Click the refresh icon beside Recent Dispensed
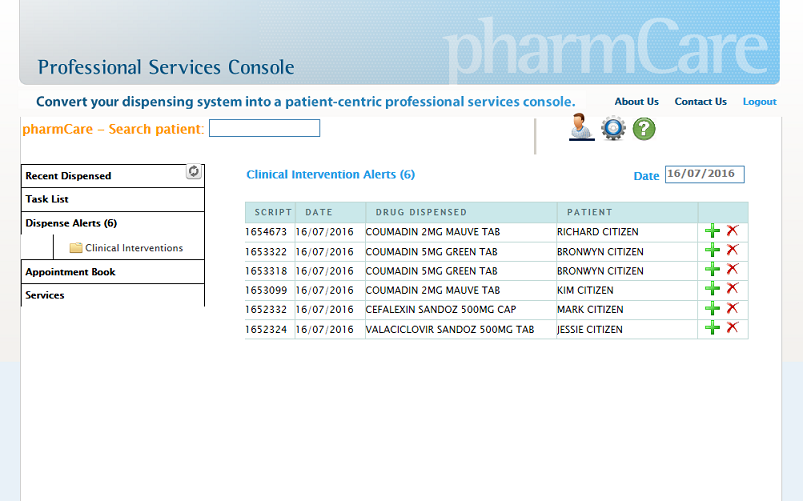Screen dimensions: 803x501 (x=194, y=172)
